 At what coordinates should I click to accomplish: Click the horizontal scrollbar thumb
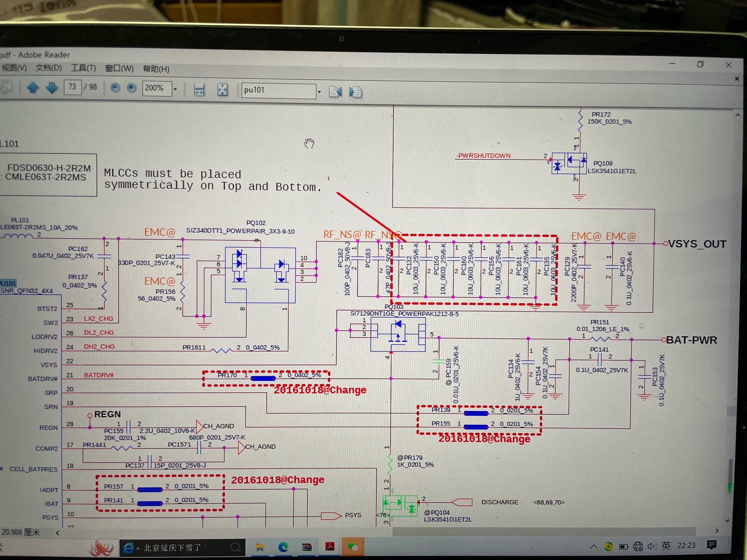coord(544,531)
